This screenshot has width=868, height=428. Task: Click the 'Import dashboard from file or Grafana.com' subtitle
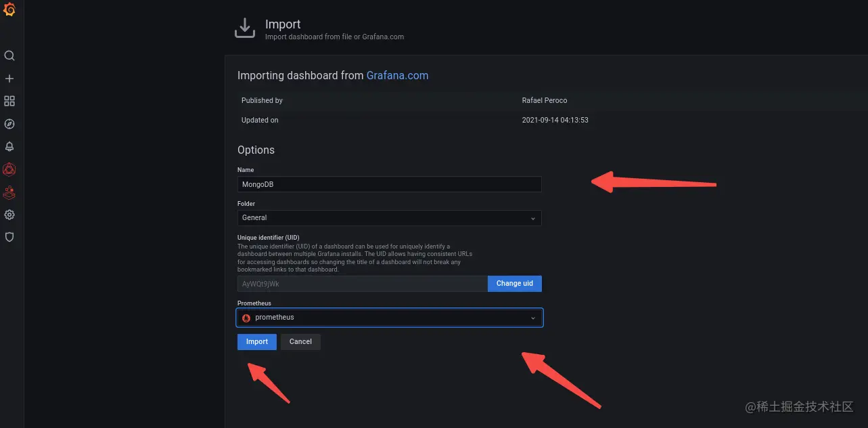click(334, 37)
